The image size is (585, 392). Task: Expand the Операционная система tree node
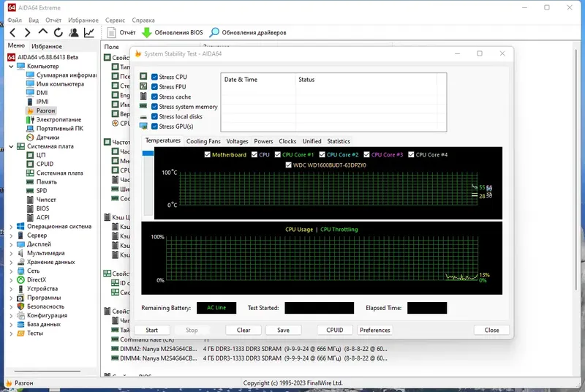click(x=11, y=227)
